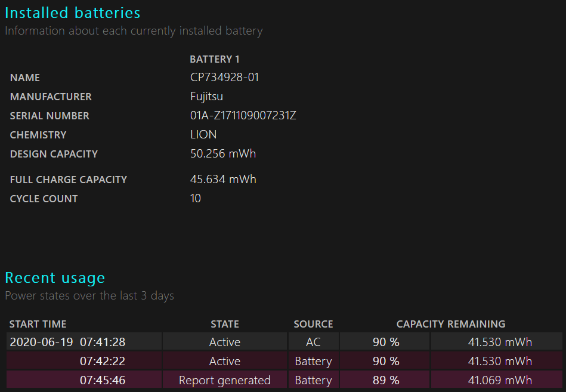Click the SOURCE column header
This screenshot has height=392, width=566.
(313, 324)
